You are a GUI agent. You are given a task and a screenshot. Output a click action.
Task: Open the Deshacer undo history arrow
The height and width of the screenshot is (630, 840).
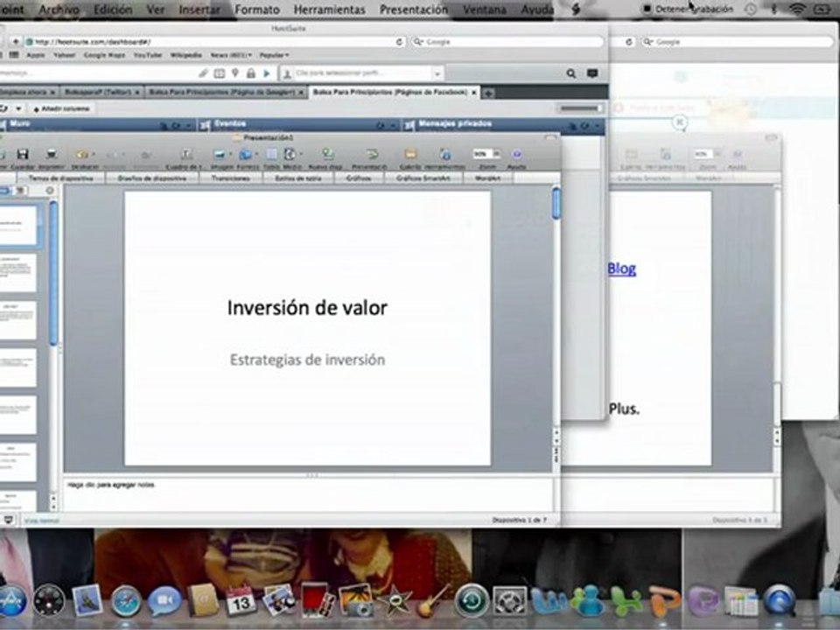[x=94, y=155]
